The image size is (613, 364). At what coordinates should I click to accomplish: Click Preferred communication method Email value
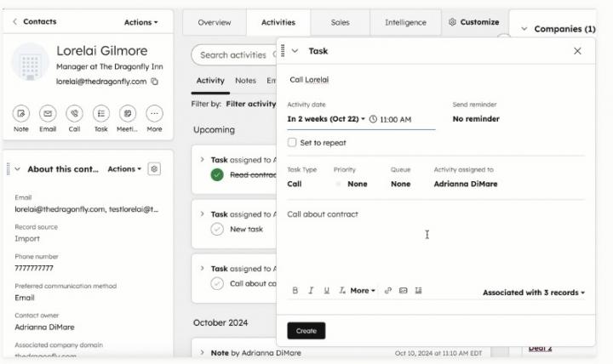pyautogui.click(x=25, y=298)
